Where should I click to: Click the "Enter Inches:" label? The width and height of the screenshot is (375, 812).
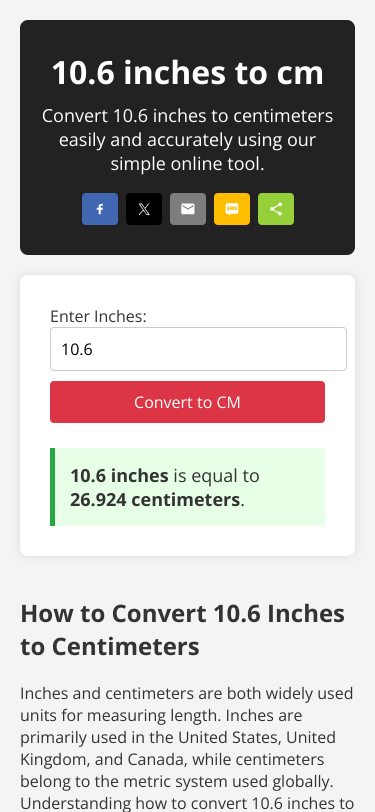click(98, 316)
